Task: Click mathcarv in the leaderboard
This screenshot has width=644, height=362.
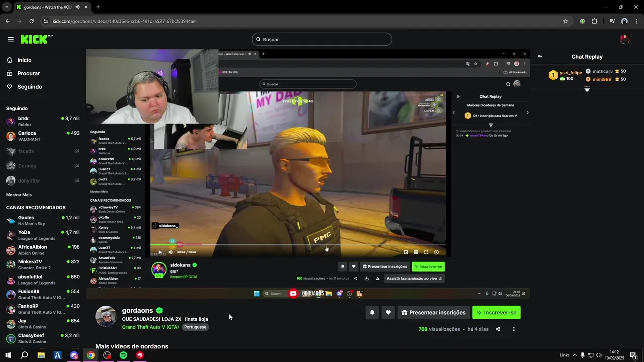Action: [x=606, y=71]
